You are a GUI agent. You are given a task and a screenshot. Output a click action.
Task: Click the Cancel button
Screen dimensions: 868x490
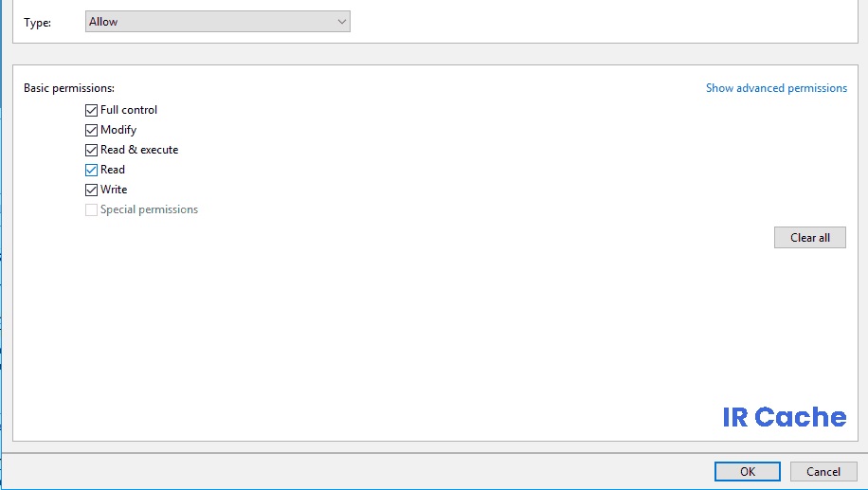pyautogui.click(x=823, y=471)
